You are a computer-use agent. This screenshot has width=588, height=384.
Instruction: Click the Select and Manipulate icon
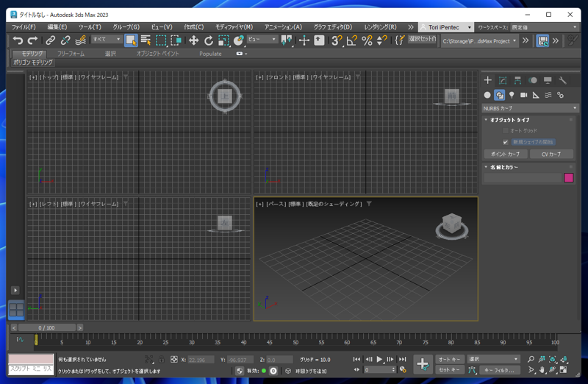click(304, 40)
